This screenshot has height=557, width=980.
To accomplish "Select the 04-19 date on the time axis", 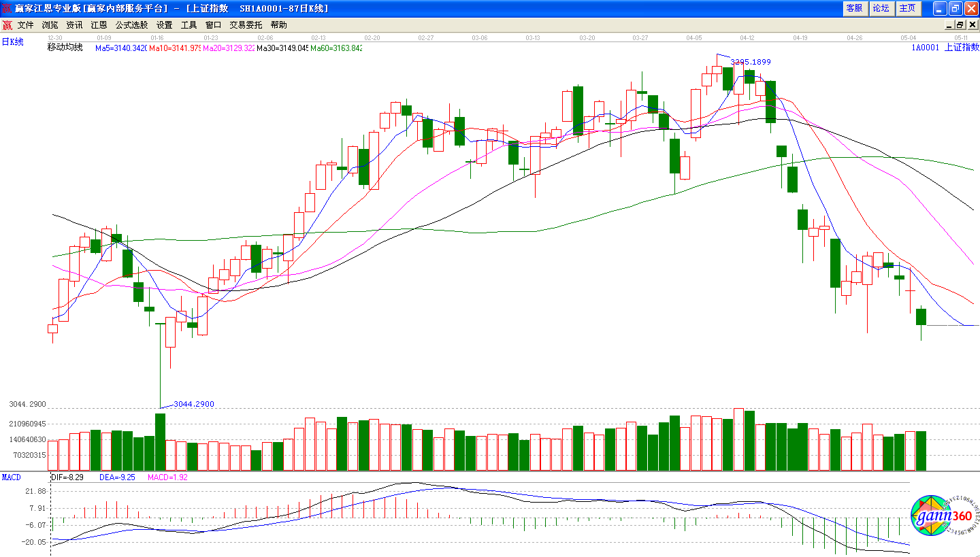I will pyautogui.click(x=801, y=38).
